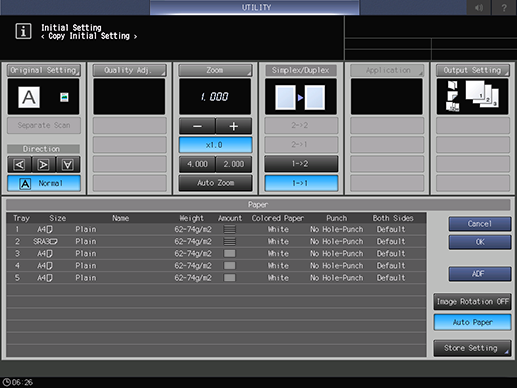Click the information icon beside Initial Setting
This screenshot has width=517, height=388.
tap(23, 32)
